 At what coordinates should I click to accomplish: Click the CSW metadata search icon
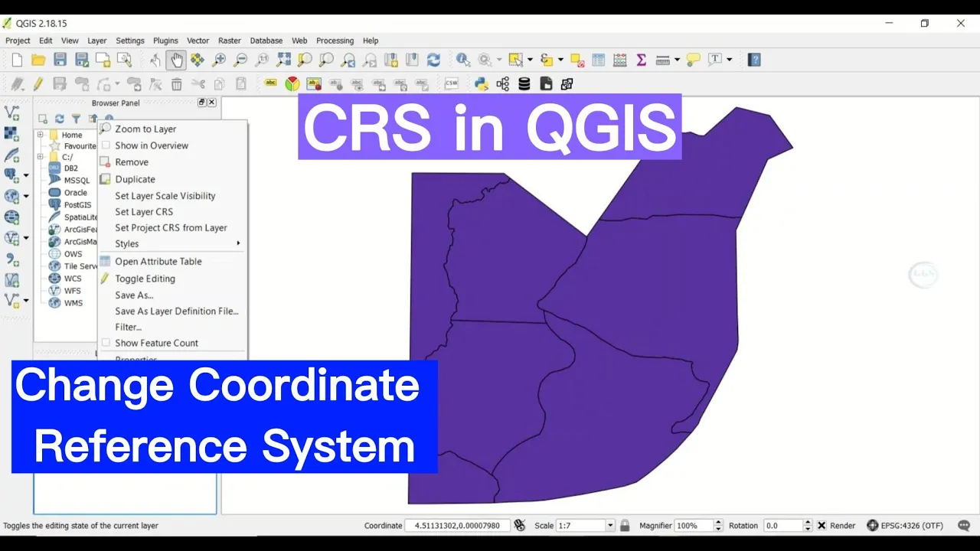pyautogui.click(x=452, y=83)
